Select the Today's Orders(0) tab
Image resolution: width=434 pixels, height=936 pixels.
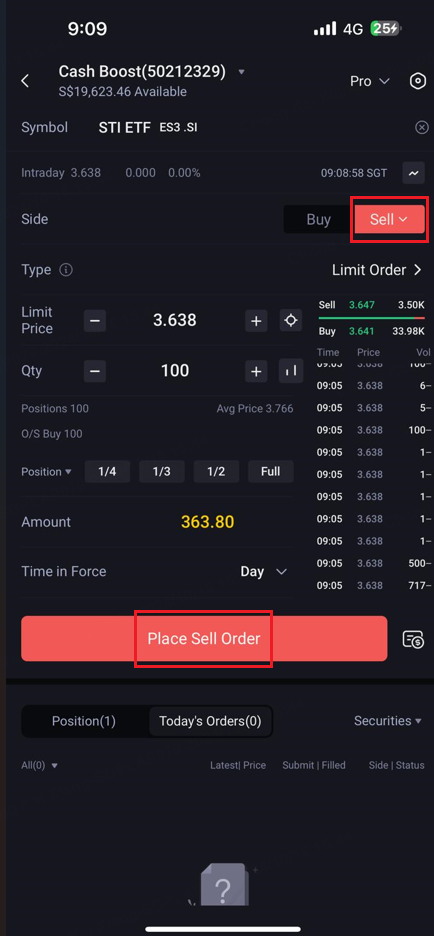pos(210,721)
